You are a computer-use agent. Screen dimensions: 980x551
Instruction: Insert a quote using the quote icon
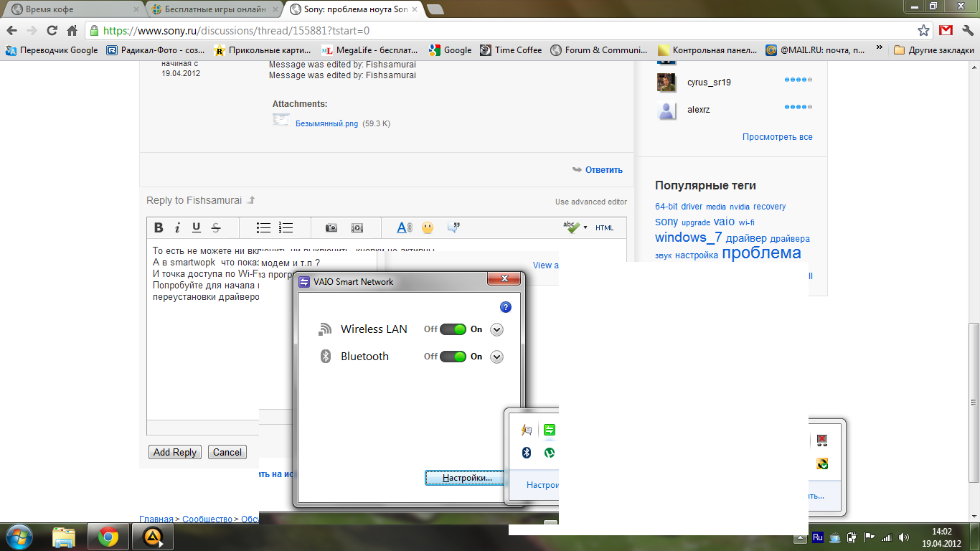(453, 228)
